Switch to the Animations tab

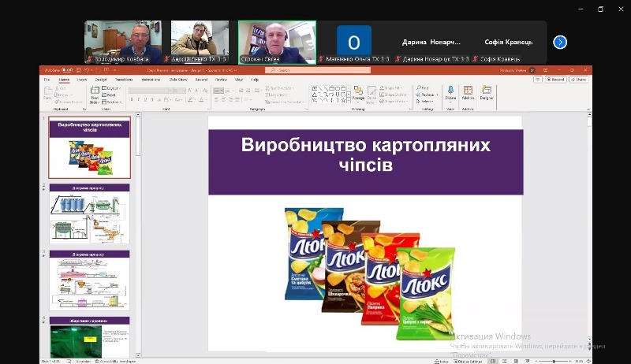pos(151,80)
